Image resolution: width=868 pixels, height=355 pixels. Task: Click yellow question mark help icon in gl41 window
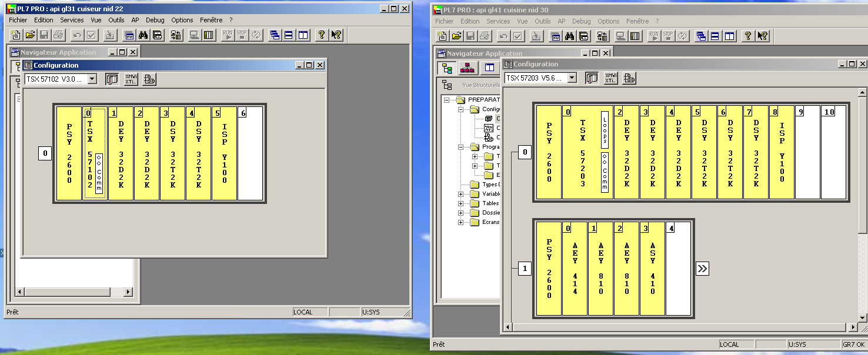coord(747,36)
